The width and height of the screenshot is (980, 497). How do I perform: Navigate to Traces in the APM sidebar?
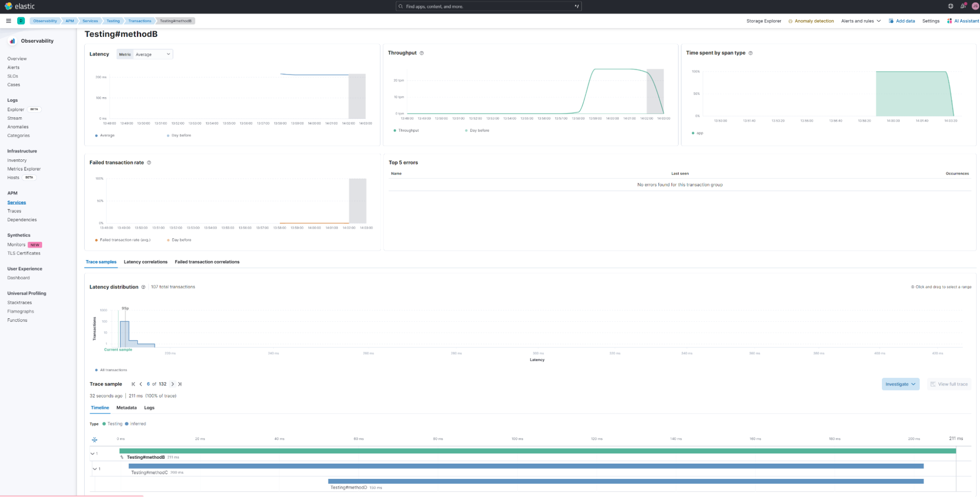click(14, 211)
